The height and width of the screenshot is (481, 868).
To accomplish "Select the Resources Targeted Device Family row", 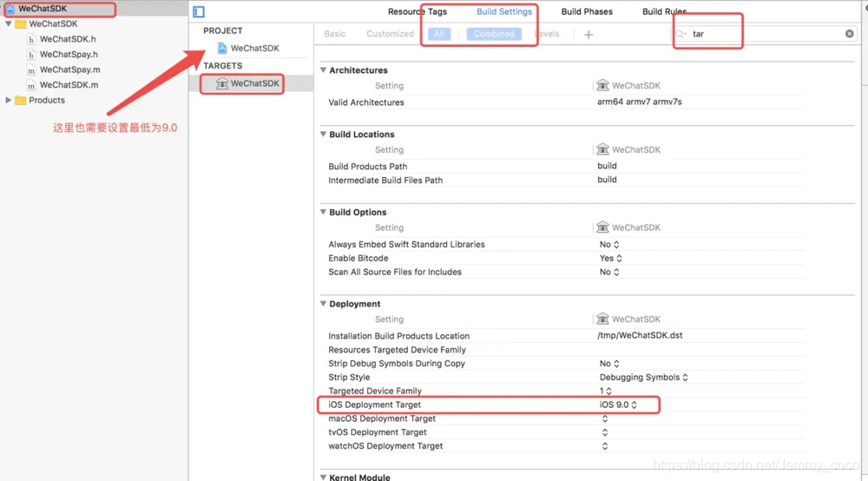I will [x=565, y=350].
